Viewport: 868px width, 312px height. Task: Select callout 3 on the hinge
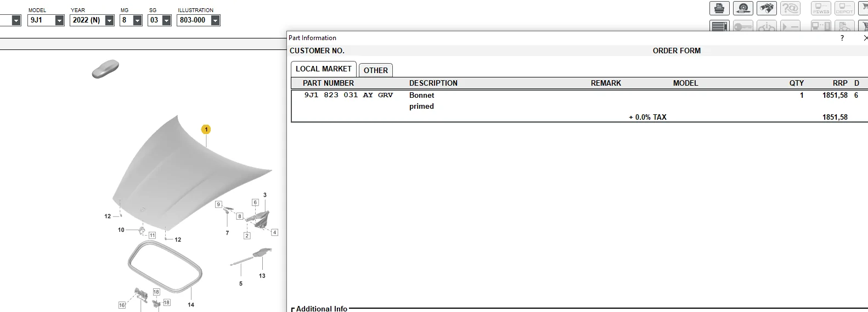[x=265, y=195]
